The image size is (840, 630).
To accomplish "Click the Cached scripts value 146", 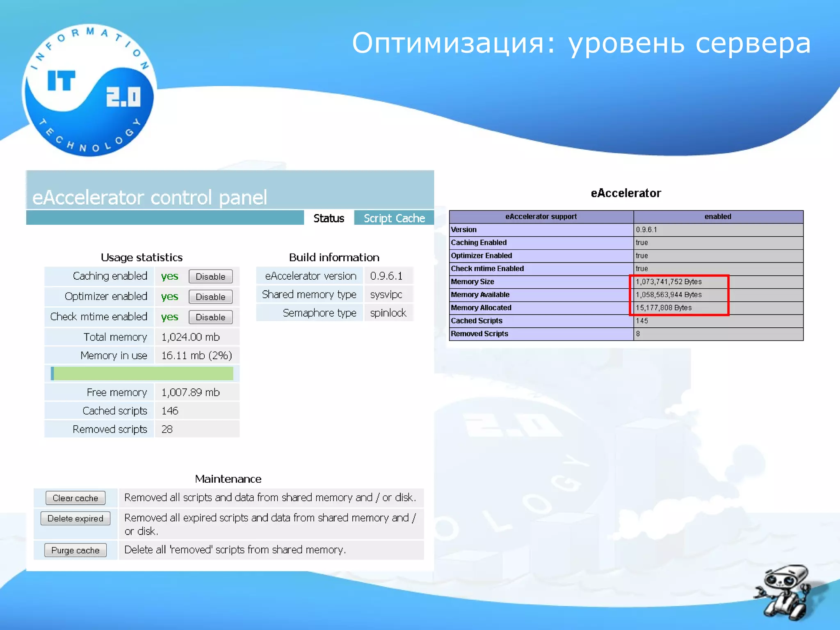I will pyautogui.click(x=169, y=411).
